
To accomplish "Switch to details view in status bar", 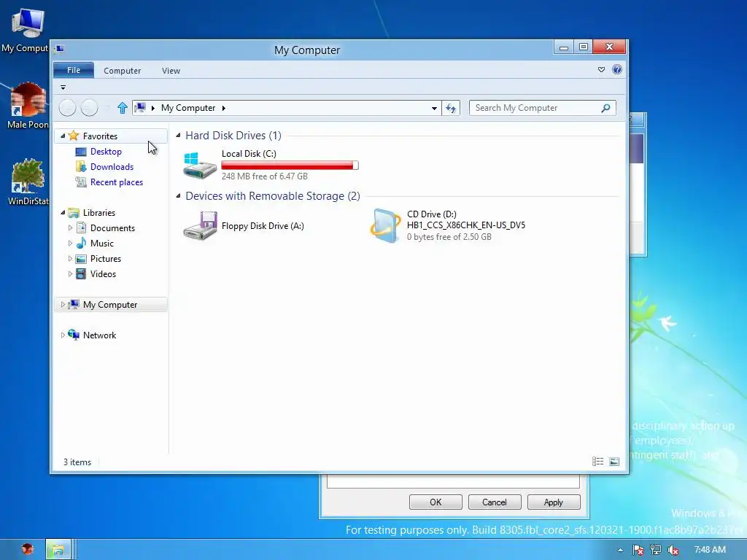I will [597, 462].
